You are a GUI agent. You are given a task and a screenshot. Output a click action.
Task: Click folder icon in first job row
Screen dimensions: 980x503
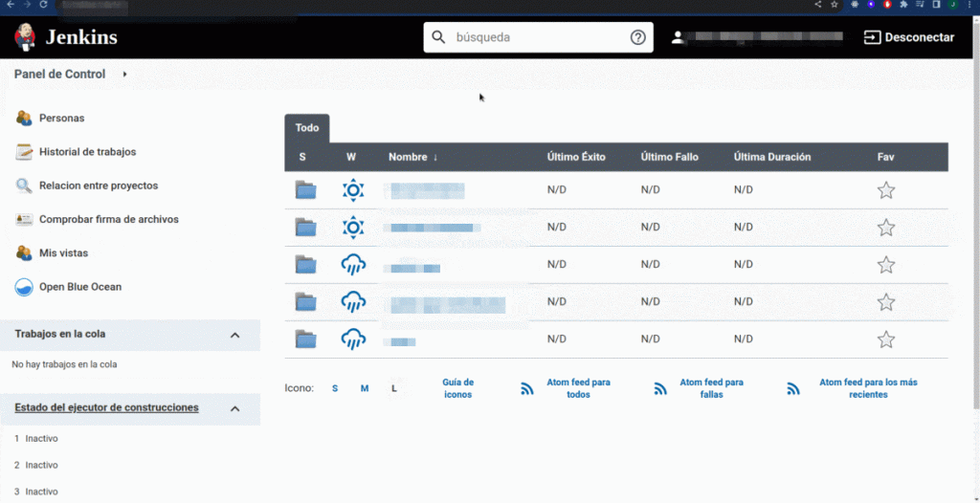tap(305, 189)
